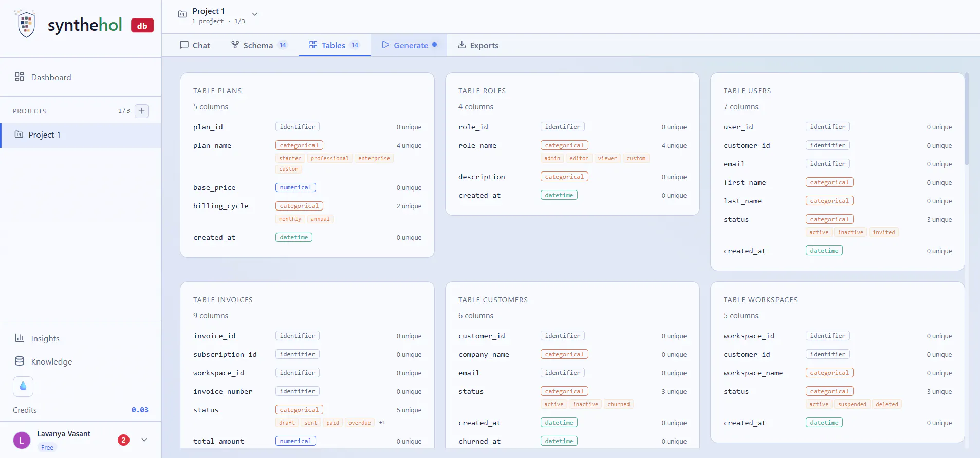Expand the Project 1 header dropdown chevron
Image resolution: width=980 pixels, height=458 pixels.
tap(255, 14)
